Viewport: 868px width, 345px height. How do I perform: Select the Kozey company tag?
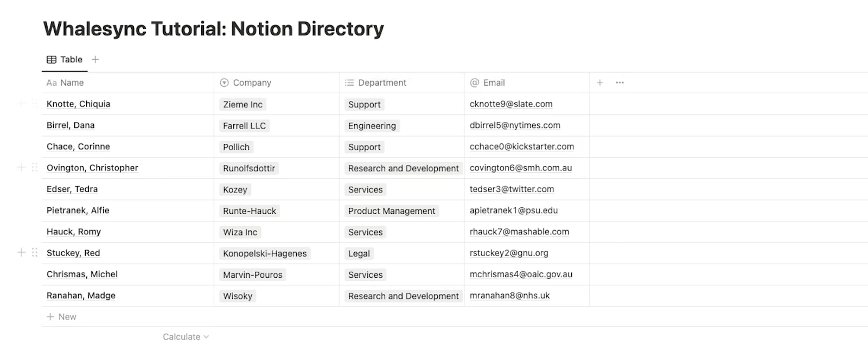tap(235, 190)
